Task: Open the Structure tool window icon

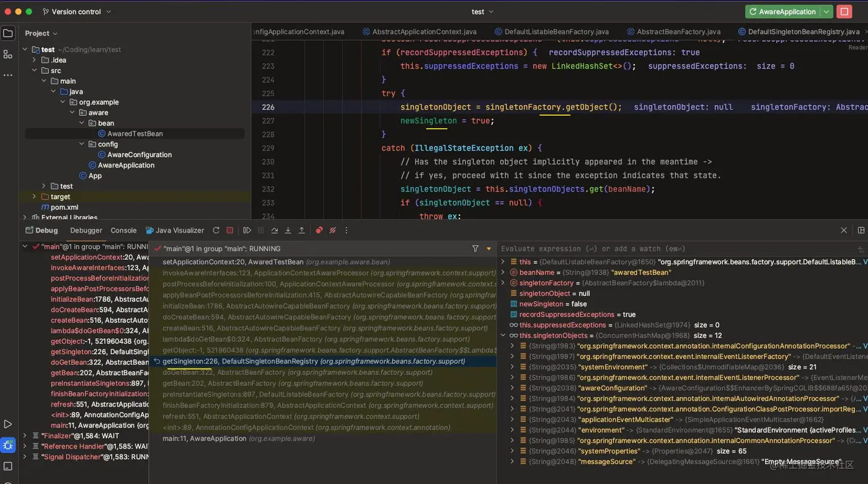Action: 8,54
